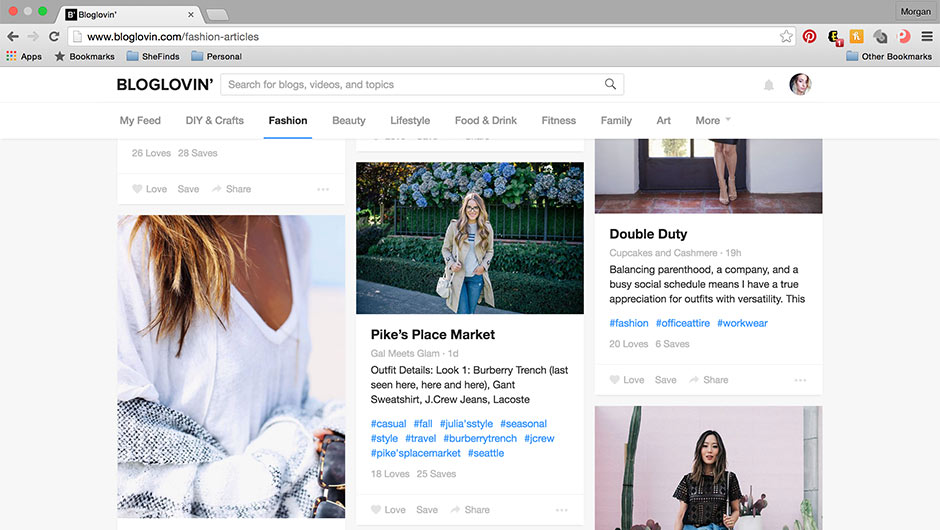Save the post with 26 Loves

188,189
